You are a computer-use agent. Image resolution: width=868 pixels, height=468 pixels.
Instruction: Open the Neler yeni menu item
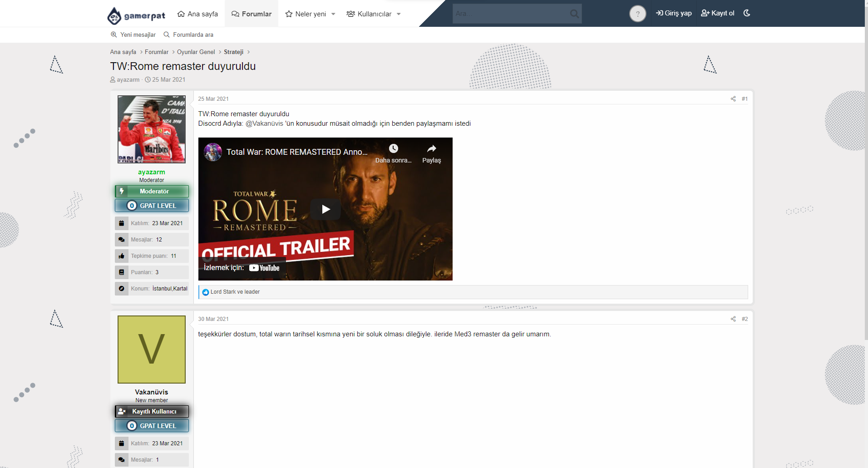pyautogui.click(x=306, y=14)
